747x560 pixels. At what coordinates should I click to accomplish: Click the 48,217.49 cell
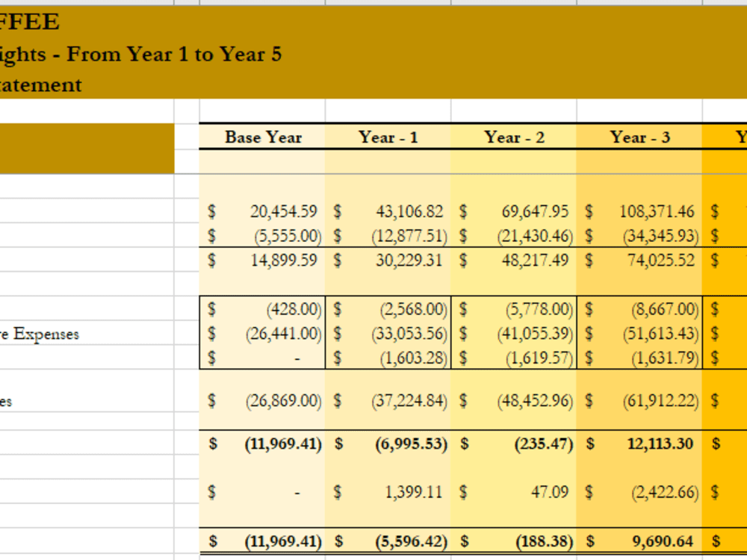click(514, 260)
